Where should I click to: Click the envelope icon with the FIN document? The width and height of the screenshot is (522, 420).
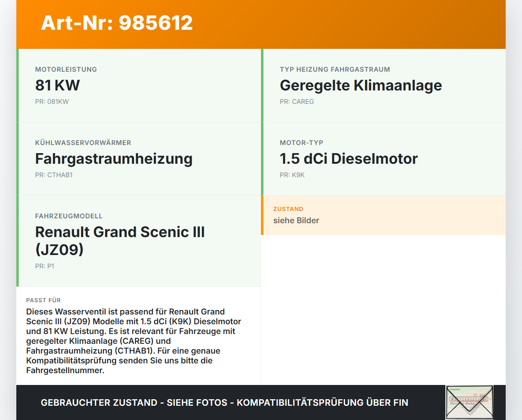[469, 402]
